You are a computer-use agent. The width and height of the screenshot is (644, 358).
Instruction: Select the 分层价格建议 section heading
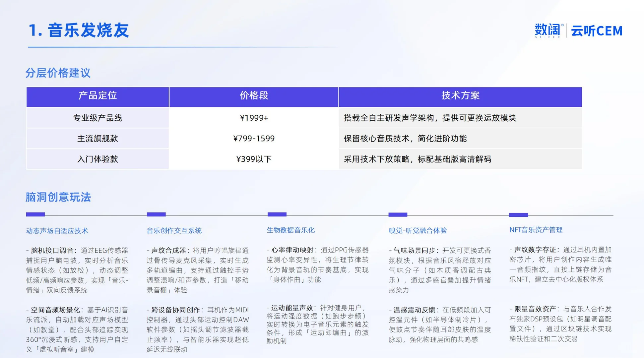[58, 73]
